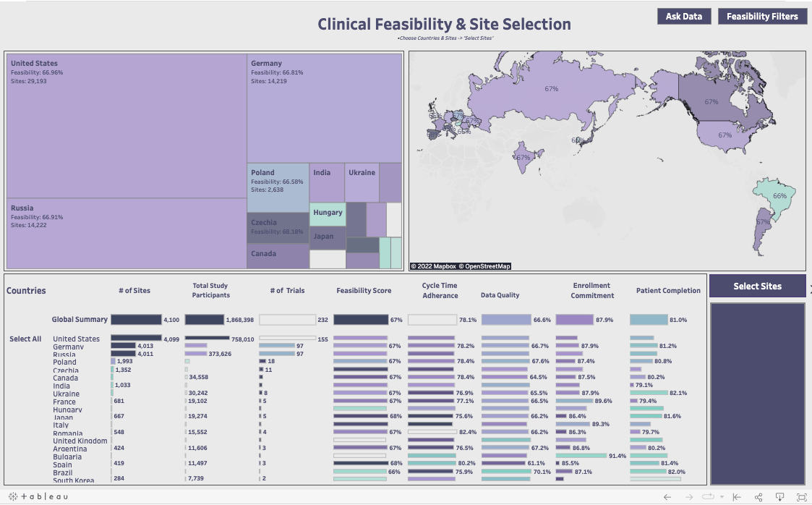Screen dimensions: 812x505
Task: Revert the dashboard with reset icon
Action: pos(736,497)
